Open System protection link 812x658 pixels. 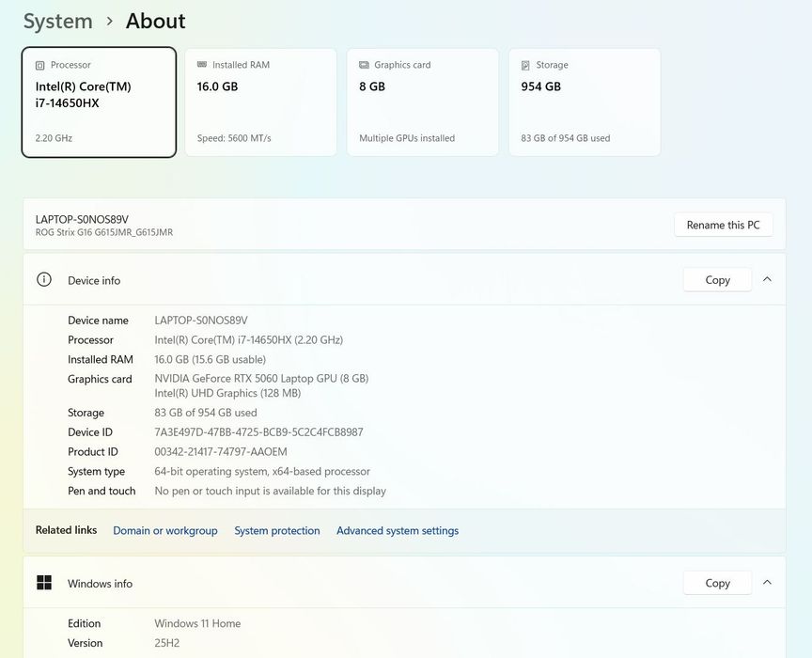tap(277, 530)
